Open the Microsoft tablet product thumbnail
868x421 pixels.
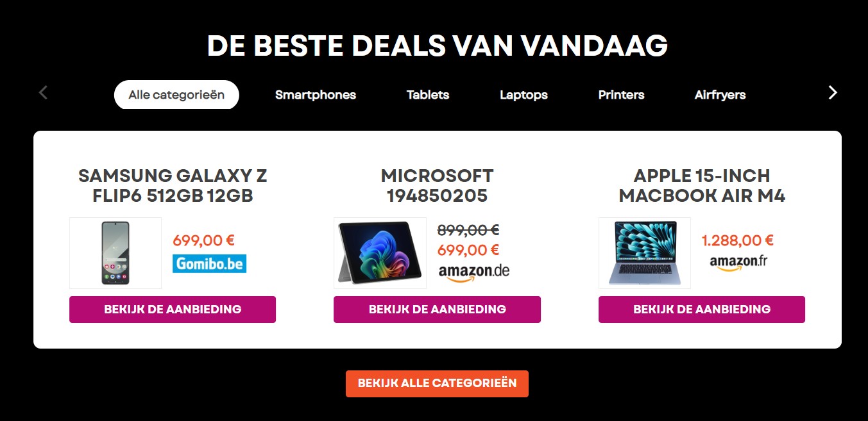380,253
